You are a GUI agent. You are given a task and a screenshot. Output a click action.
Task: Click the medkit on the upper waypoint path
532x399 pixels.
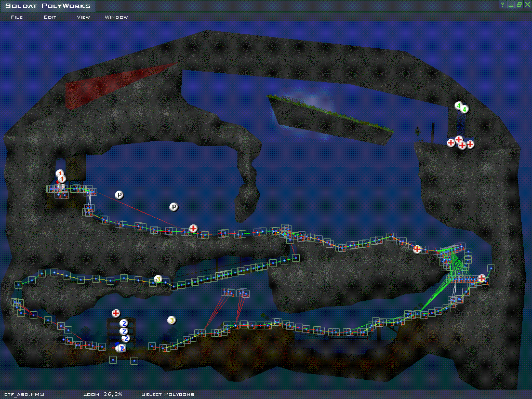click(x=193, y=228)
